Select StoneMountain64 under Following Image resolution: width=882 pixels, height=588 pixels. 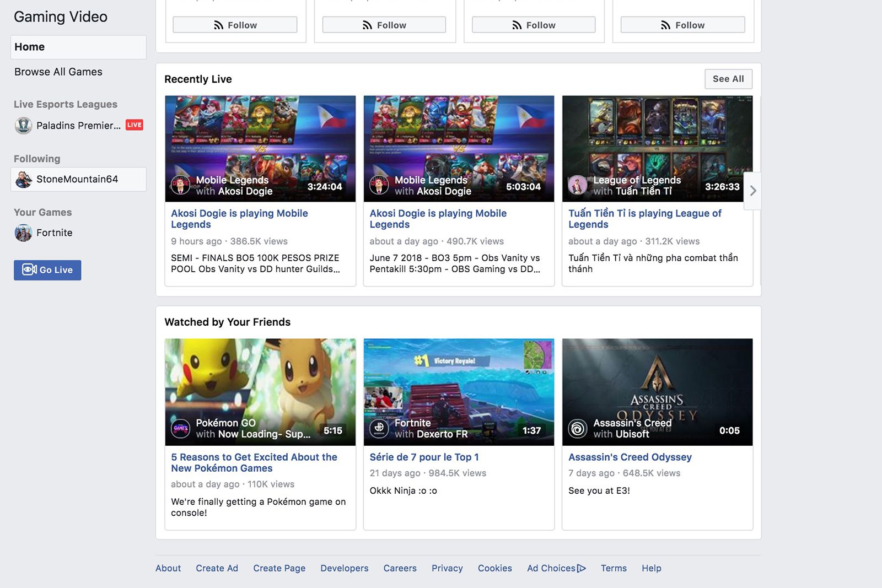[78, 179]
